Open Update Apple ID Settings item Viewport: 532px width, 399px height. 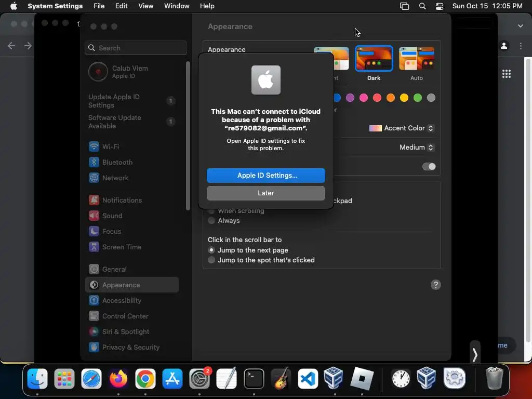(x=132, y=101)
